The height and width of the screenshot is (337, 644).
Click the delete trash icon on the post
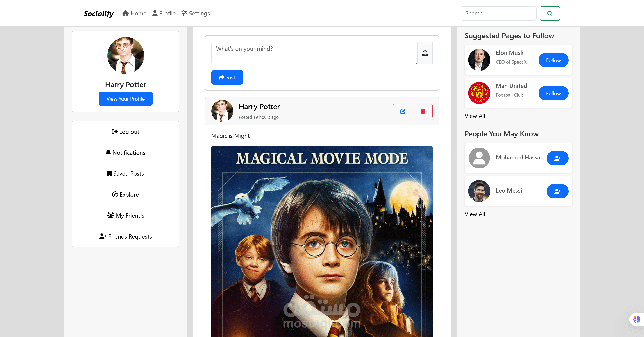(x=423, y=111)
